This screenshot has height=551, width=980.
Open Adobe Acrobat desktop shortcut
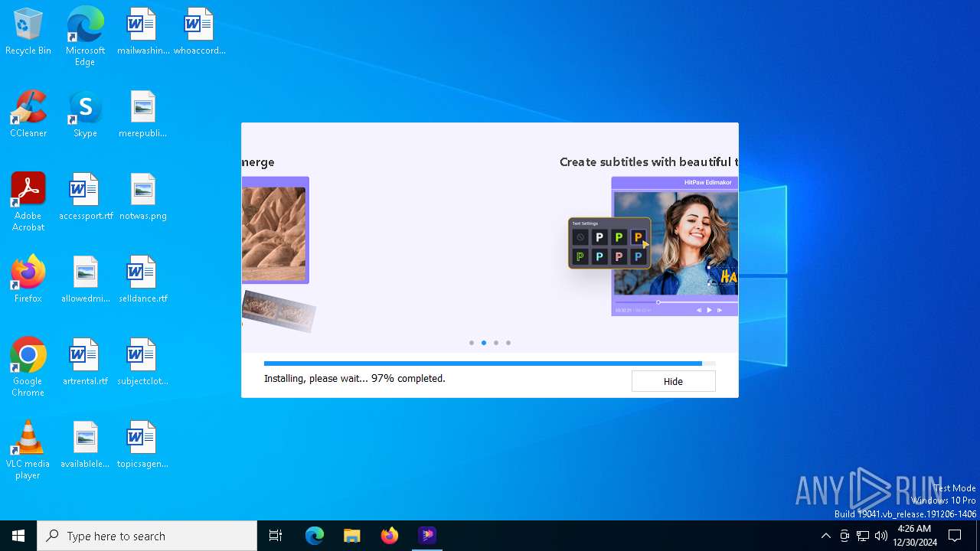coord(28,202)
